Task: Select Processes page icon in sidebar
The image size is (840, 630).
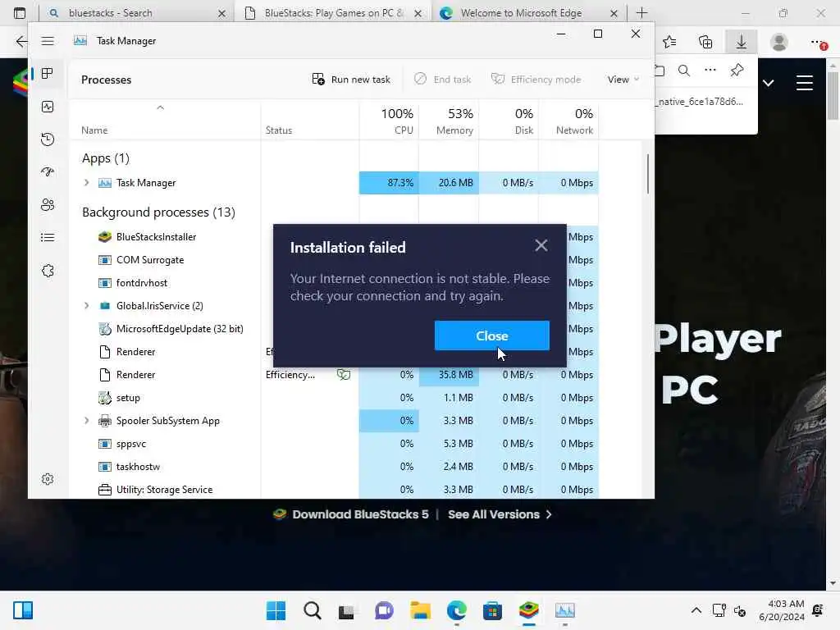Action: (48, 73)
